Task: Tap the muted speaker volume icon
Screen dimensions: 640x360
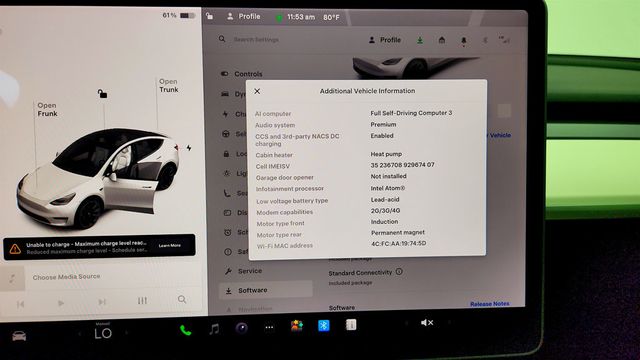Action: tap(427, 323)
